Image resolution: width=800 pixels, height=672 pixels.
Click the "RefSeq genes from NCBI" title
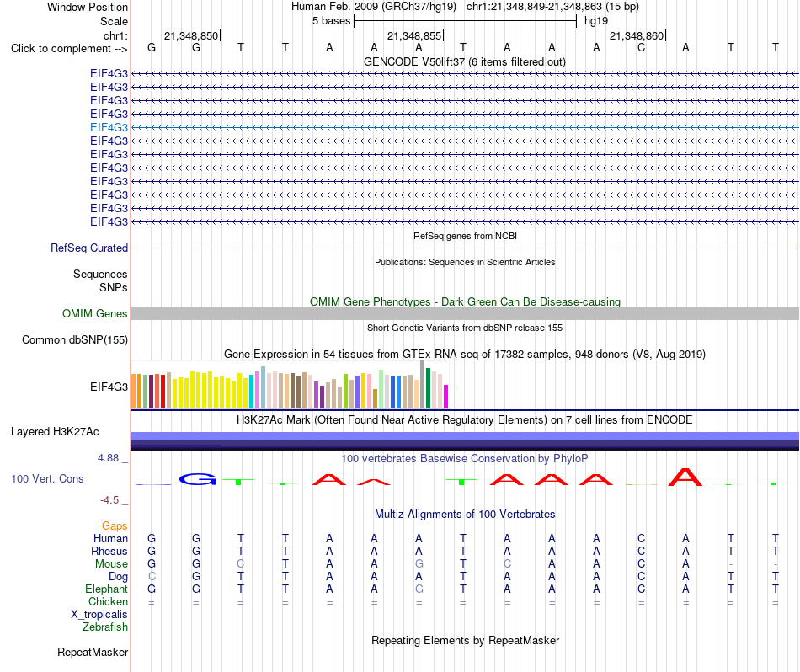point(465,236)
